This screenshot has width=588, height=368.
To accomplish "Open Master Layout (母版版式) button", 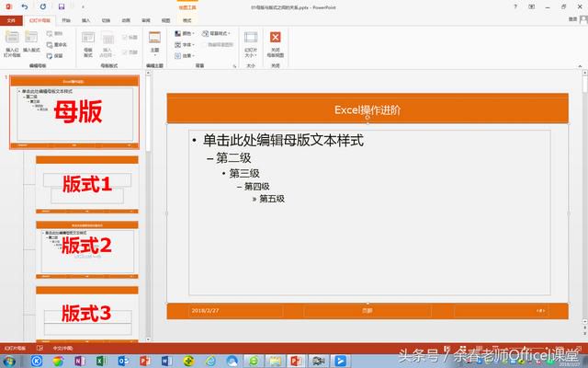I will [88, 44].
